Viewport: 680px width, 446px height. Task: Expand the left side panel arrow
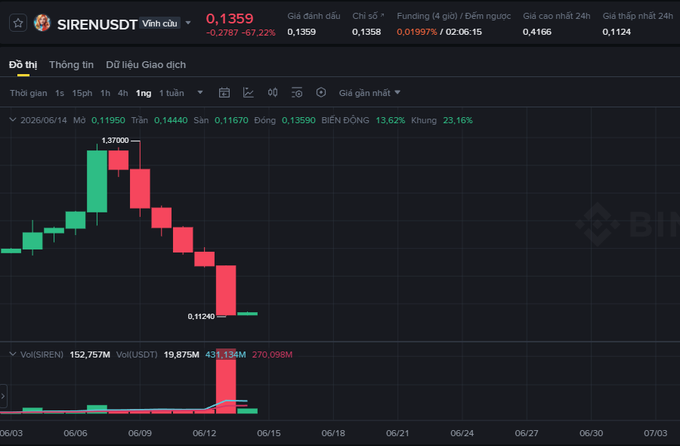point(3,396)
